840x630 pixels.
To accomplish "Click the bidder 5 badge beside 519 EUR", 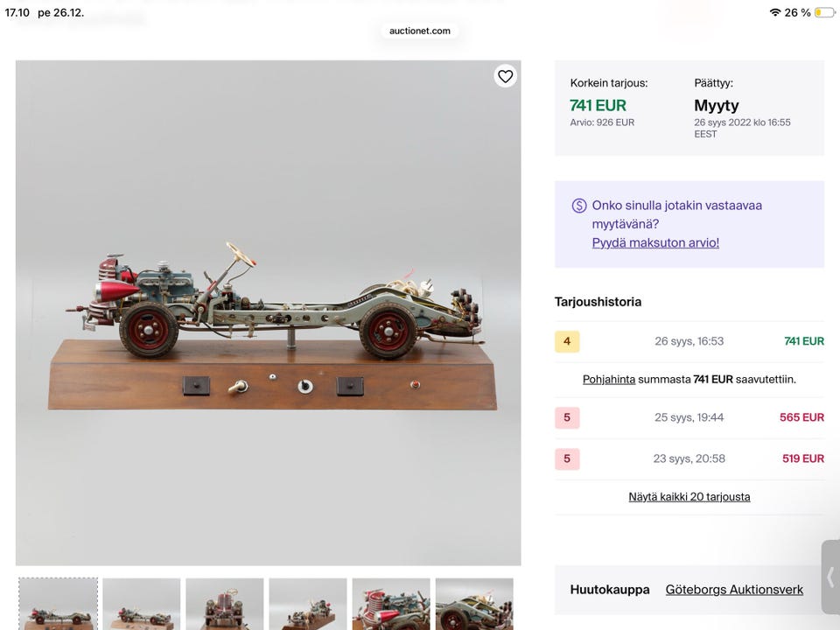I will point(567,458).
